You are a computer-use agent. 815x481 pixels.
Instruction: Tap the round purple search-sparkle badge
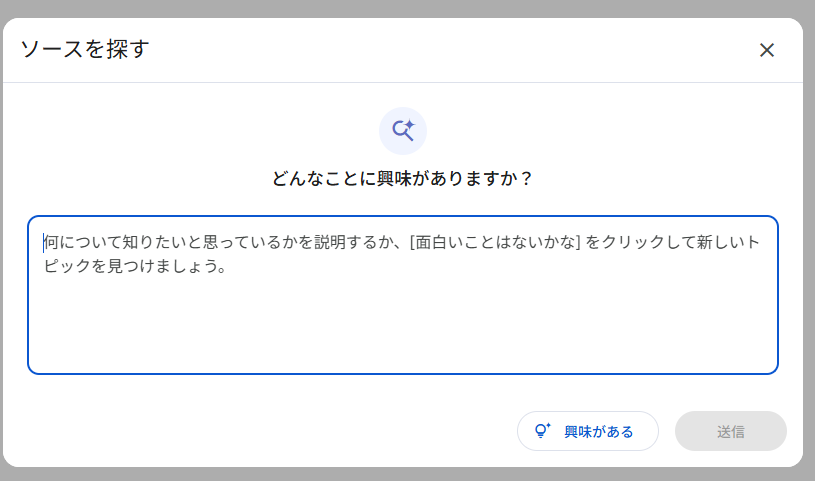403,131
